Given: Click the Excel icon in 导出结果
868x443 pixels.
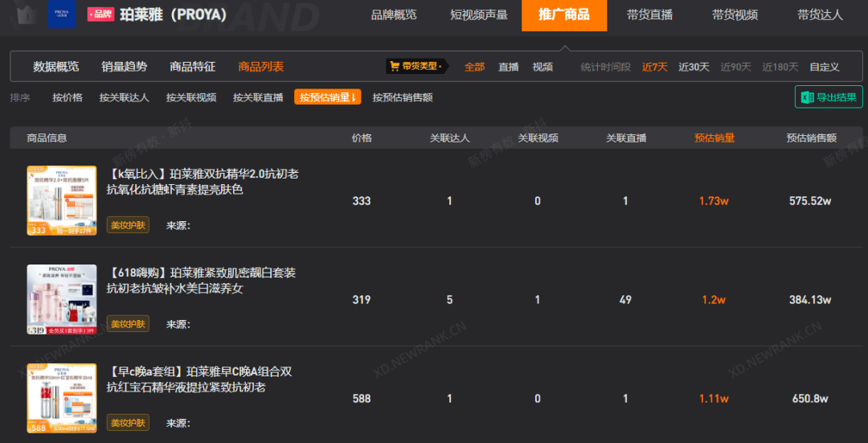Looking at the screenshot, I should [807, 97].
